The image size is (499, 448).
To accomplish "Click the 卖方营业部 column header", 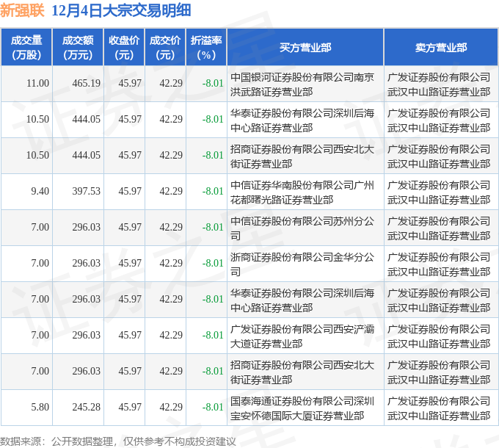I will [441, 48].
